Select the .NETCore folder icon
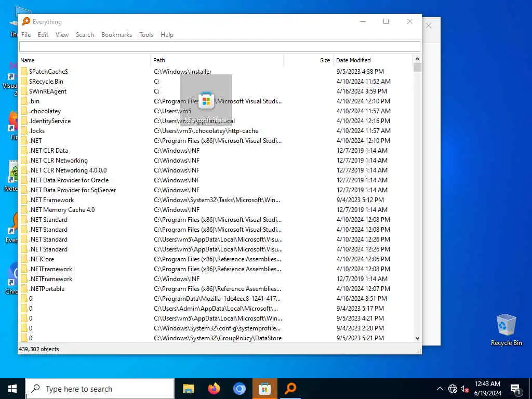This screenshot has height=399, width=532. 24,259
